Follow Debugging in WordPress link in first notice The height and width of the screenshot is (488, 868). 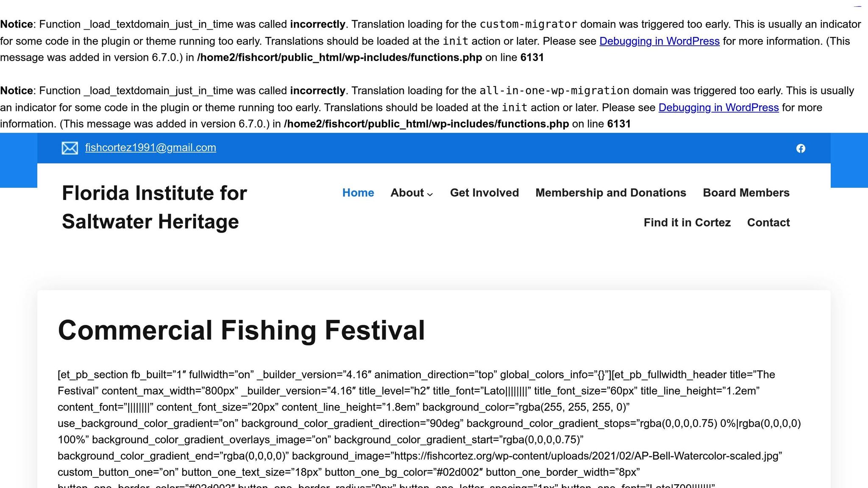click(659, 41)
